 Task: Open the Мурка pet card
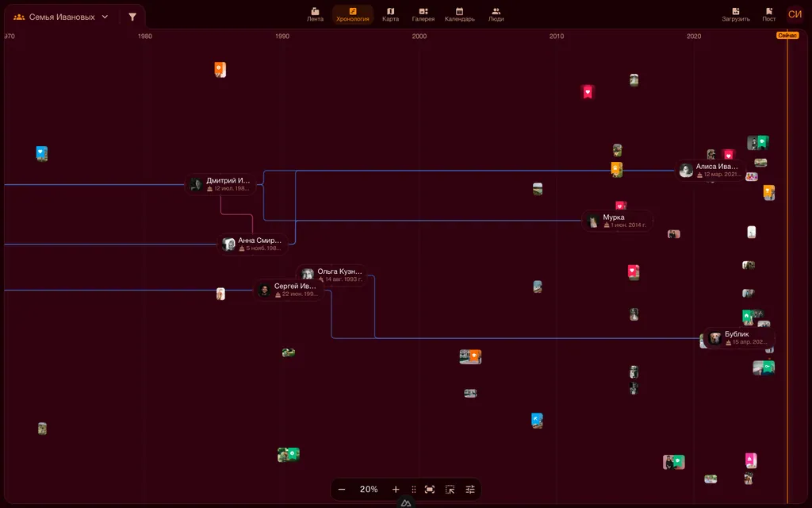618,221
